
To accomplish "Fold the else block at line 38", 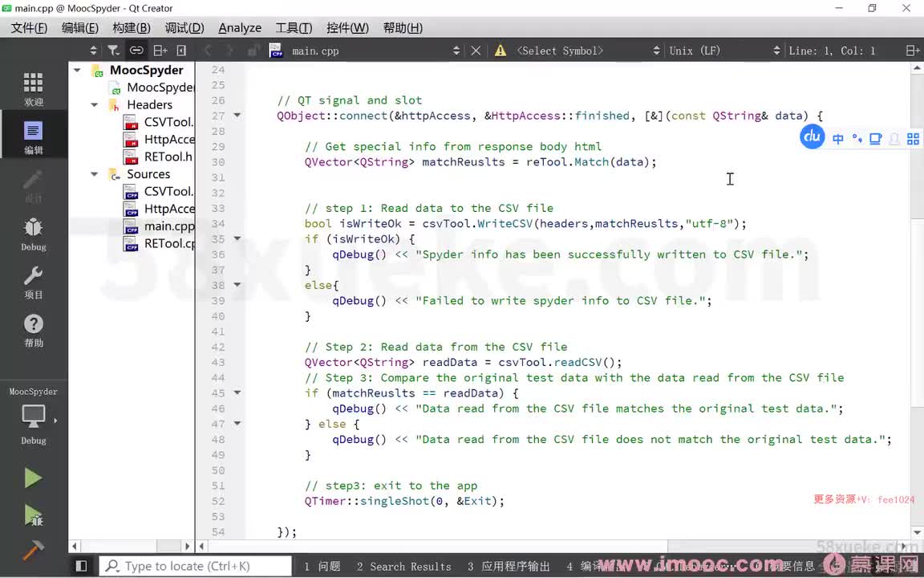I will (x=237, y=285).
